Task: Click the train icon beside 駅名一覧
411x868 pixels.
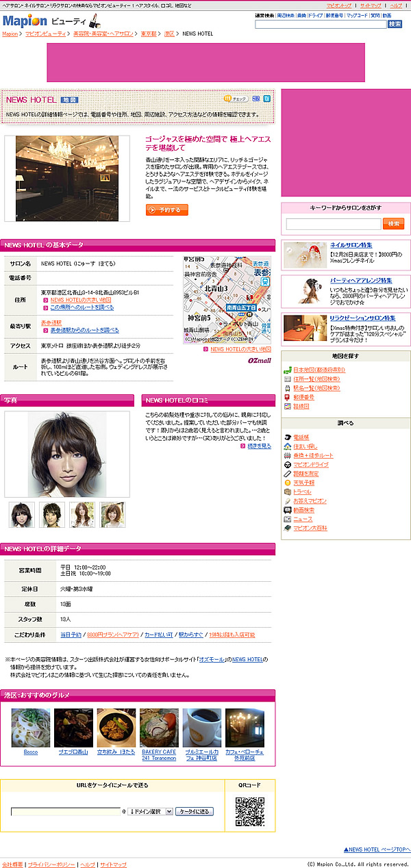Action: click(288, 387)
